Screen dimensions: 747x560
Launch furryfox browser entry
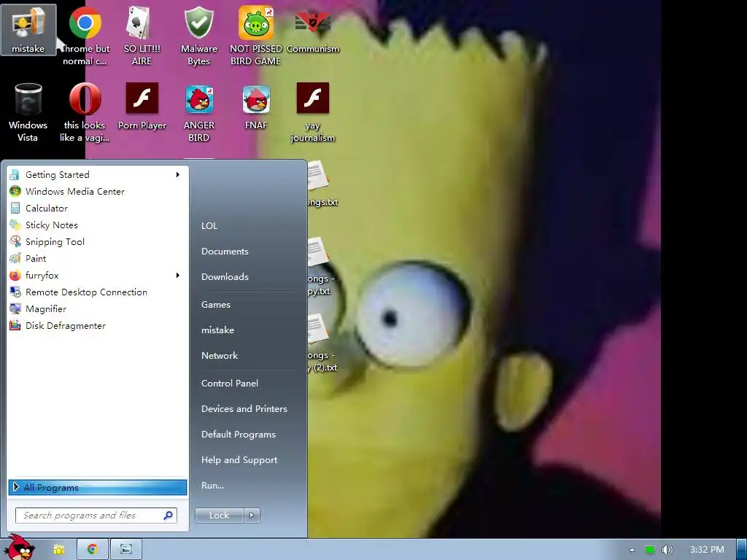[97, 275]
